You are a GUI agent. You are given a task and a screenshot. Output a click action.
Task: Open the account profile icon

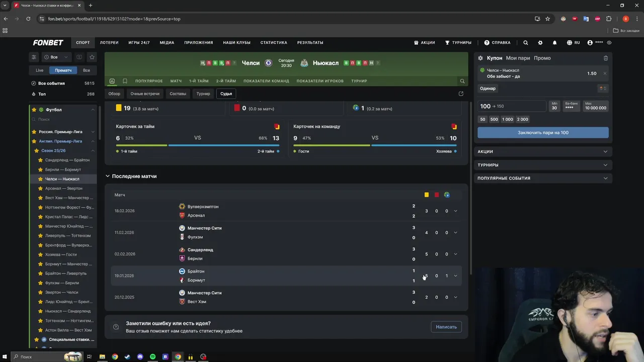pos(590,43)
